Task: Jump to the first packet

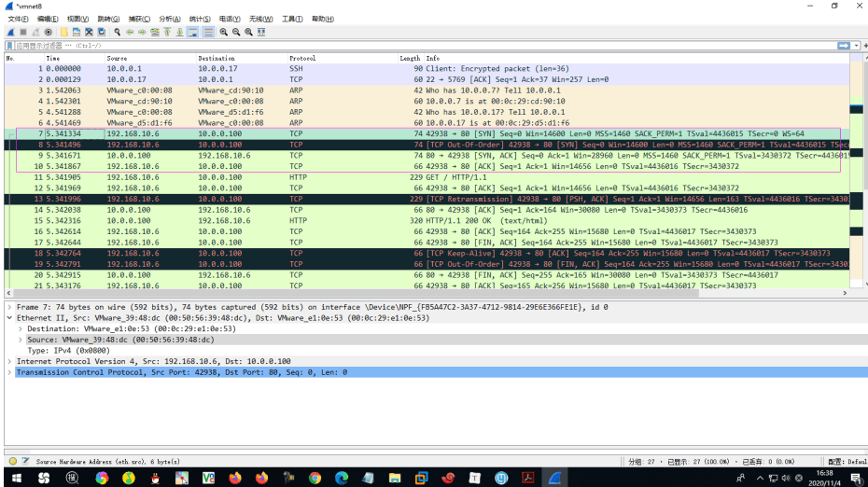Action: pos(167,32)
